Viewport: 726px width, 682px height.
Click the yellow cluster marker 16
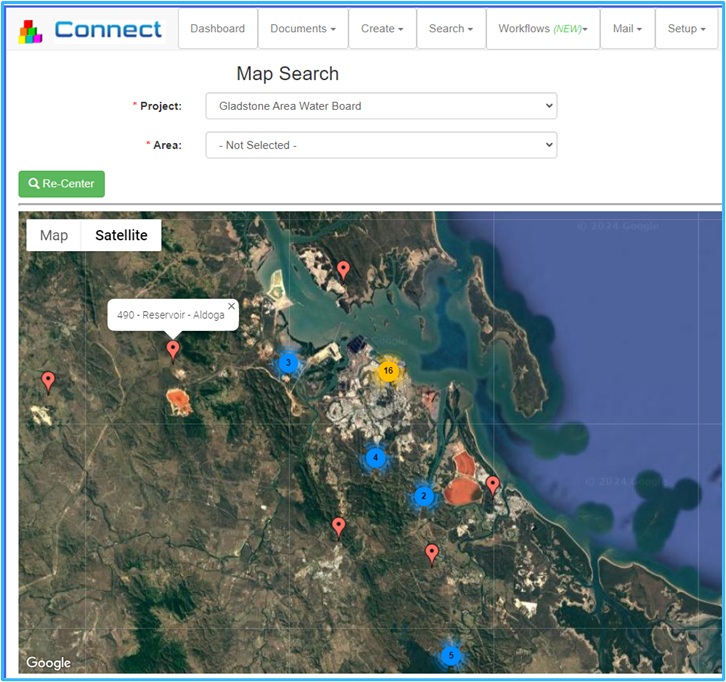388,371
